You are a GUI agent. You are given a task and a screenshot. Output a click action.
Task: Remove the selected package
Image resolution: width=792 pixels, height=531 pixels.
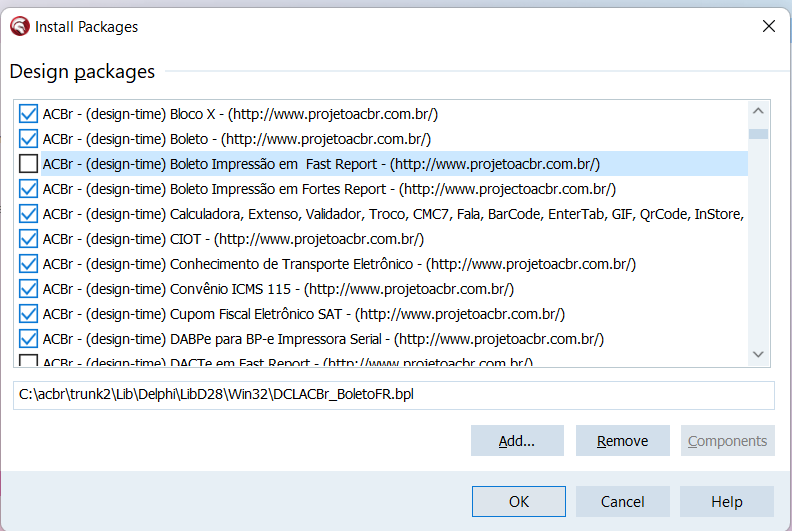pos(623,441)
